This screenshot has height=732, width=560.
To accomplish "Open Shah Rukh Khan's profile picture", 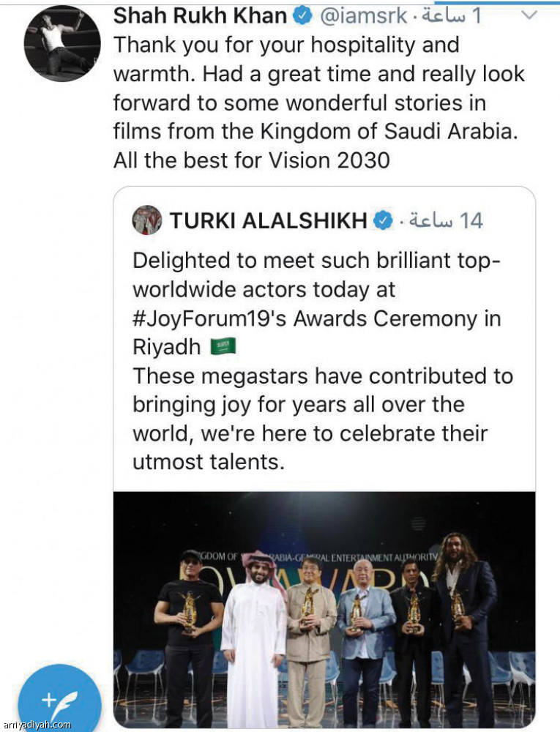I will [63, 43].
